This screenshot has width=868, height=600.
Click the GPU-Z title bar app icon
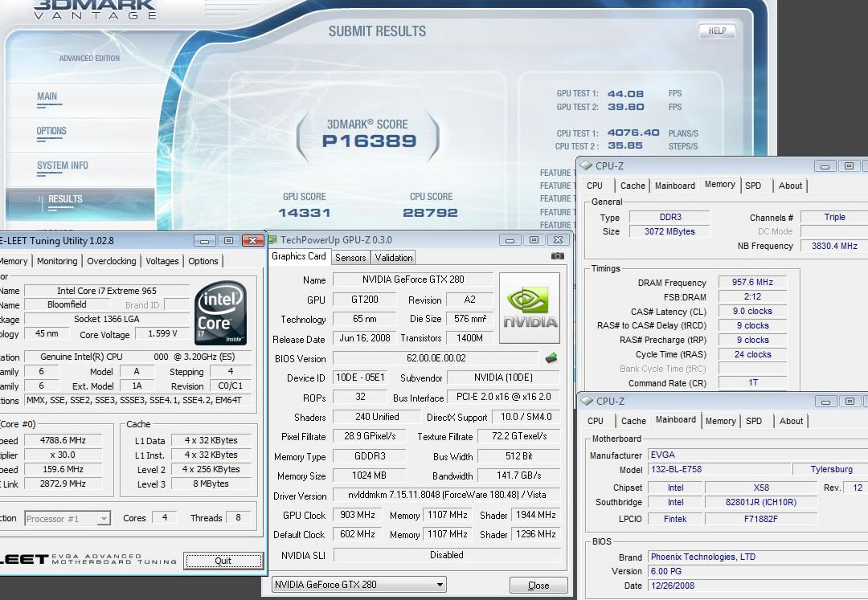(272, 240)
